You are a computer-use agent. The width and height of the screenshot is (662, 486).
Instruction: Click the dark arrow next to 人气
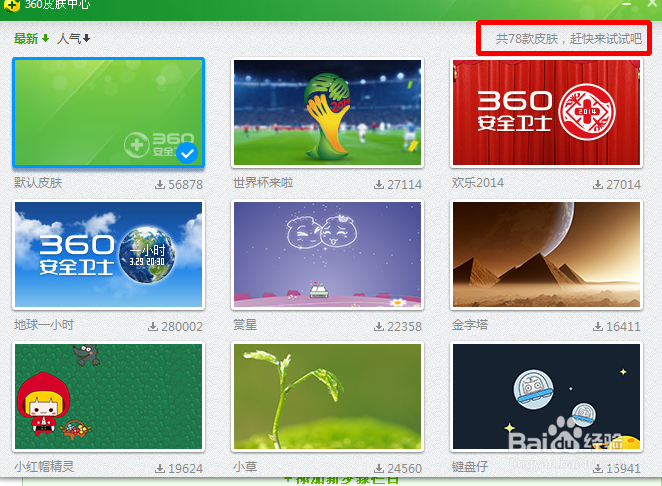[86, 38]
